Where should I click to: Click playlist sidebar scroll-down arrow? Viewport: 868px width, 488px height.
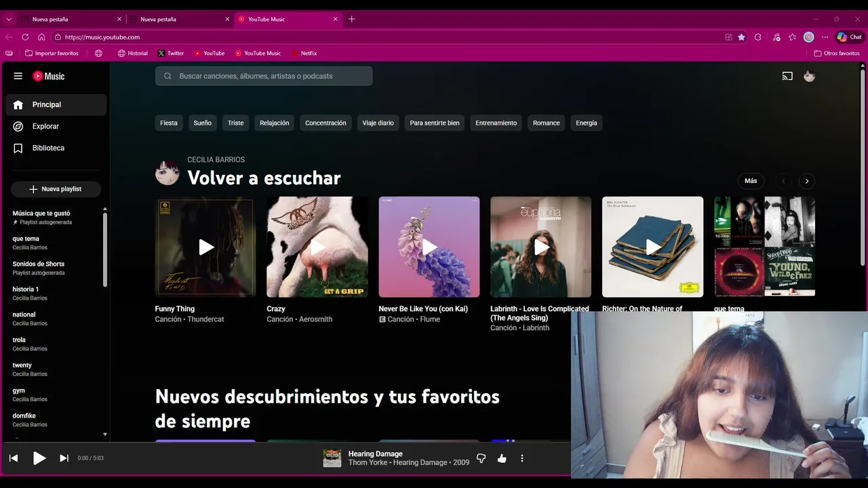(x=105, y=434)
